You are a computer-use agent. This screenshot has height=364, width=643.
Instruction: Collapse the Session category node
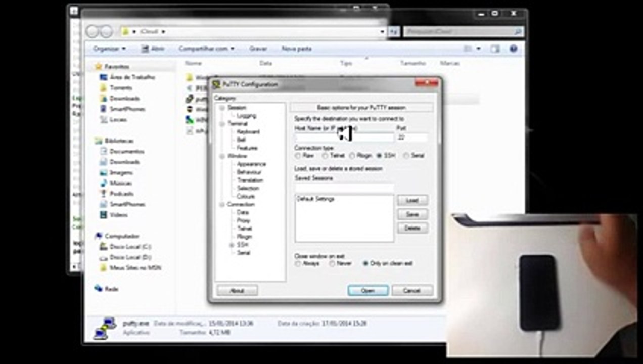click(x=222, y=108)
